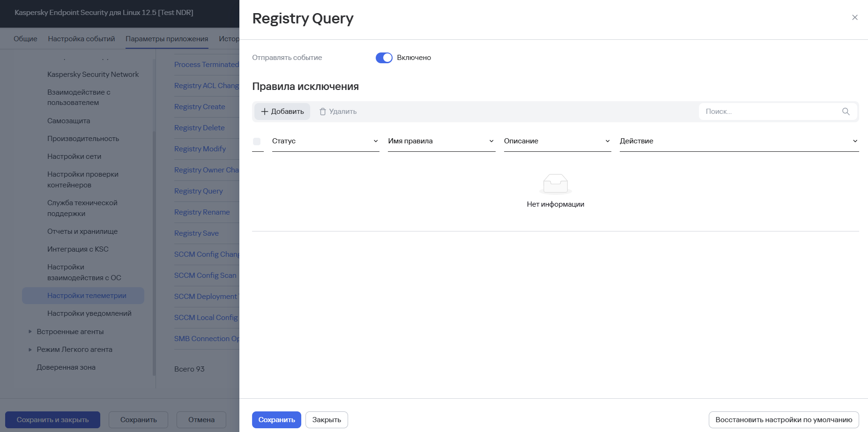Click the blue Сохранить button in panel
The image size is (868, 432).
point(276,420)
